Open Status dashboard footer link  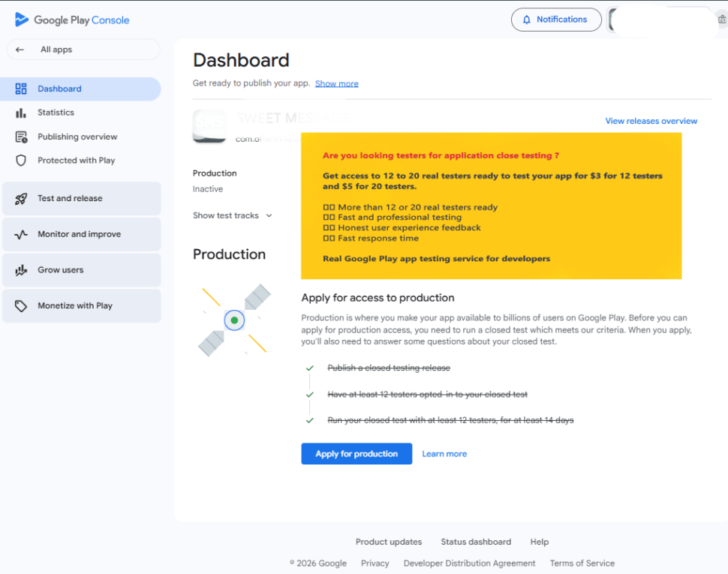pyautogui.click(x=476, y=542)
